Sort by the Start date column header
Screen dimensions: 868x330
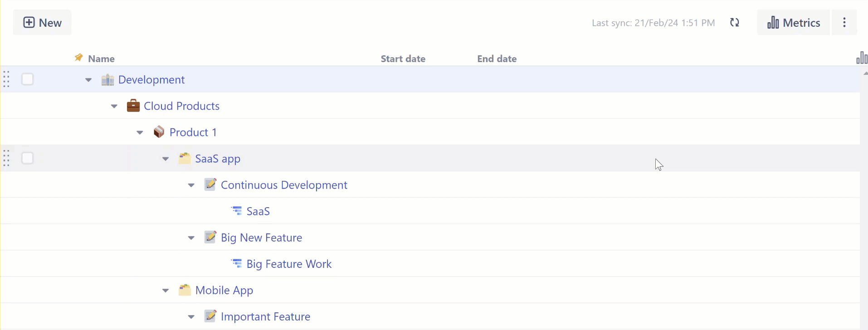[403, 58]
